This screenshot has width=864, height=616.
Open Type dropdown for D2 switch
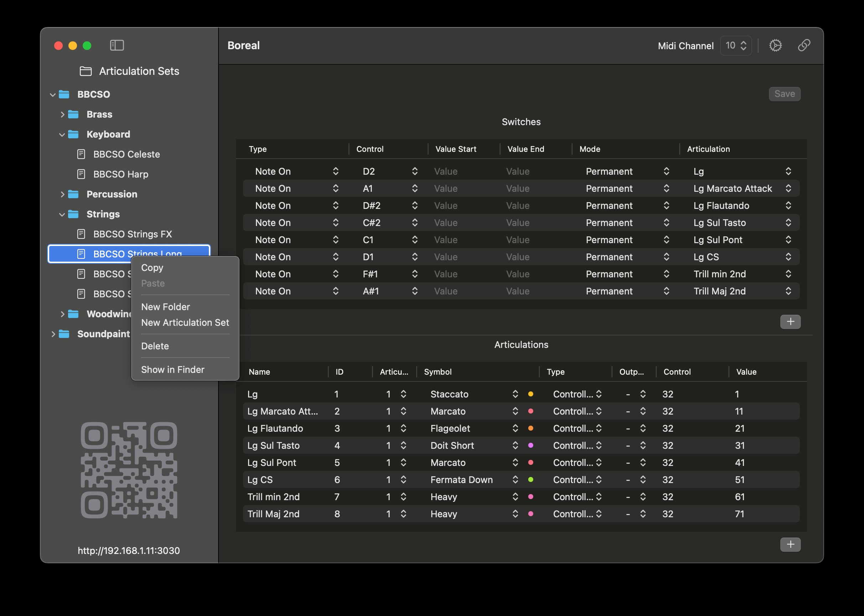[x=297, y=171]
